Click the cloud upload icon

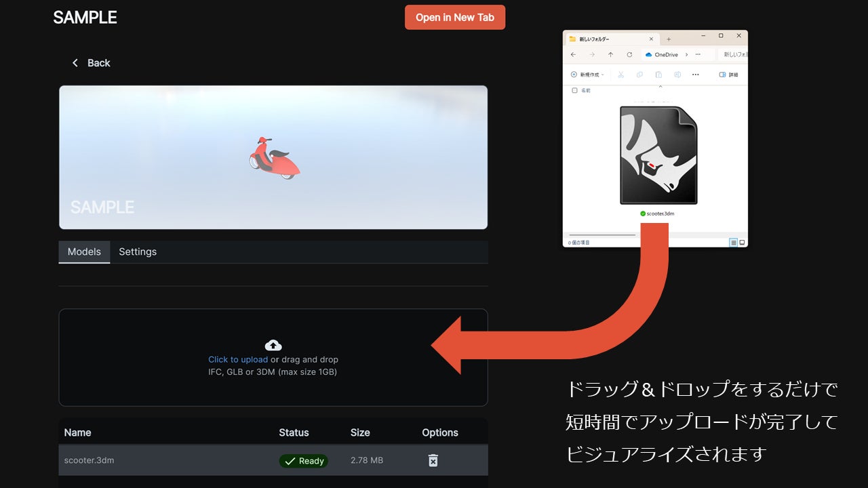[x=273, y=345]
